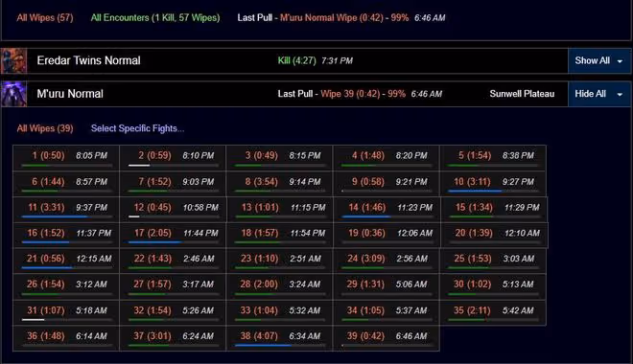Open wipe 39 (0:42) at 6:46 AM
Image resolution: width=633 pixels, height=364 pixels.
[x=386, y=338]
